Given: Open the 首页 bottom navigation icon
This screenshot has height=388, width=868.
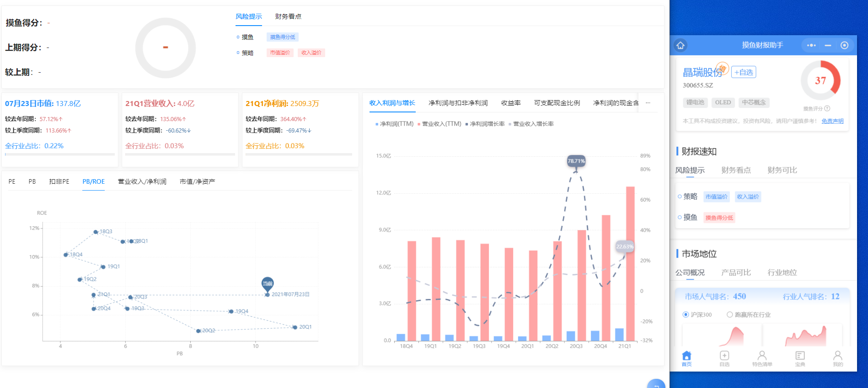Looking at the screenshot, I should pyautogui.click(x=686, y=359).
